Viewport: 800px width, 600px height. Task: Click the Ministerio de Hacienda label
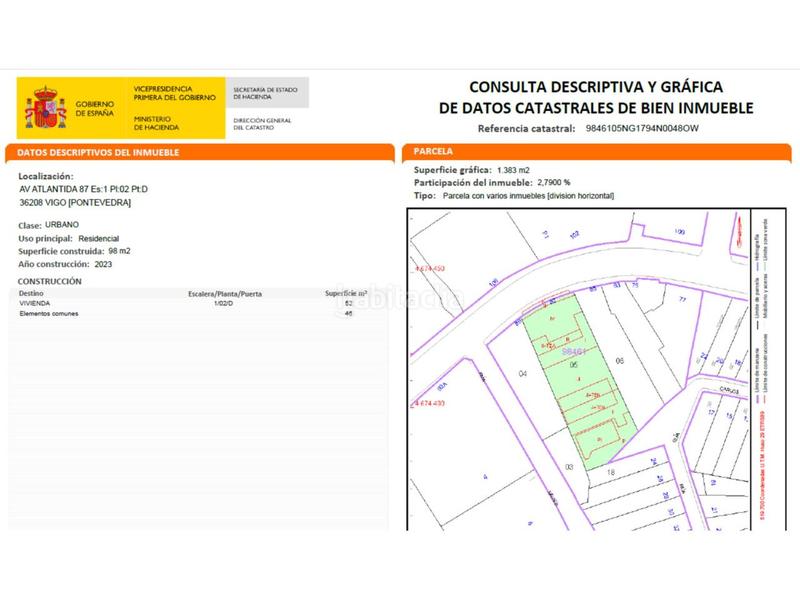(156, 123)
